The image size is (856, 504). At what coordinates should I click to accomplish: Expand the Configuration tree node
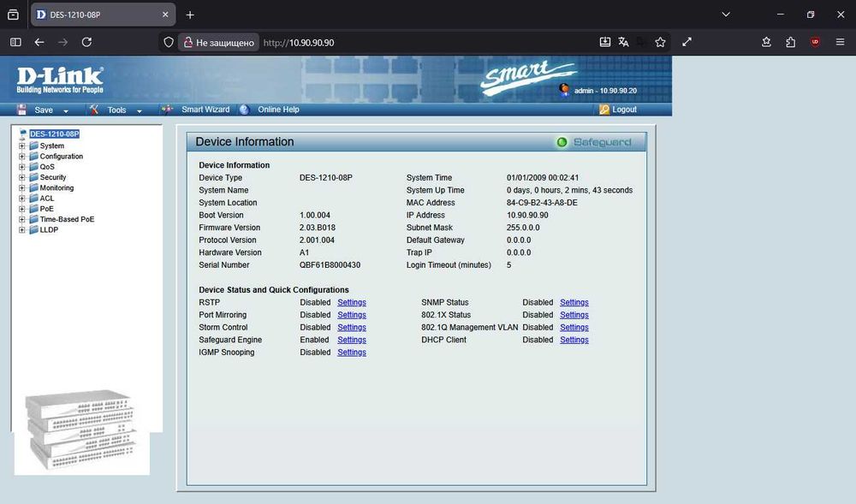click(22, 156)
